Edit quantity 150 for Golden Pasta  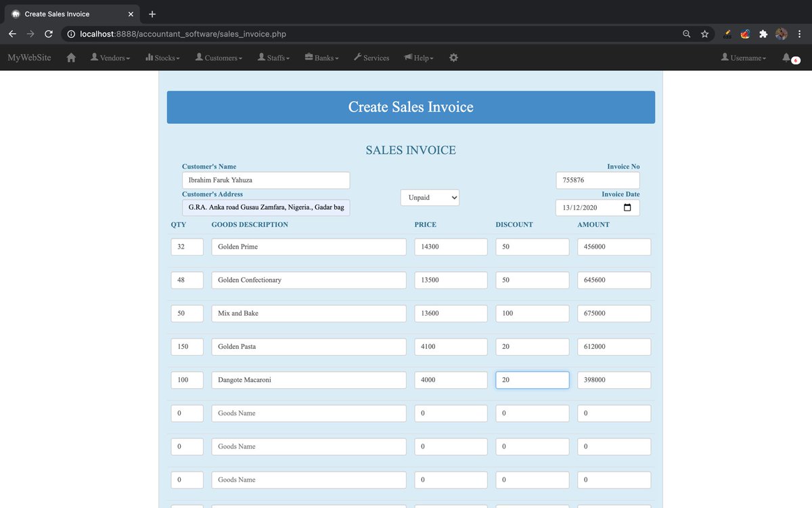coord(187,347)
